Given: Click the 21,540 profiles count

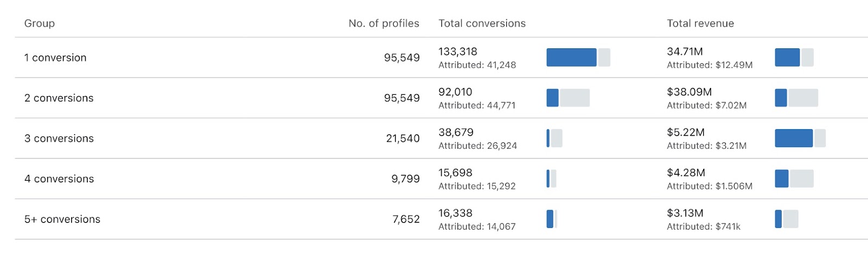Looking at the screenshot, I should click(x=403, y=138).
